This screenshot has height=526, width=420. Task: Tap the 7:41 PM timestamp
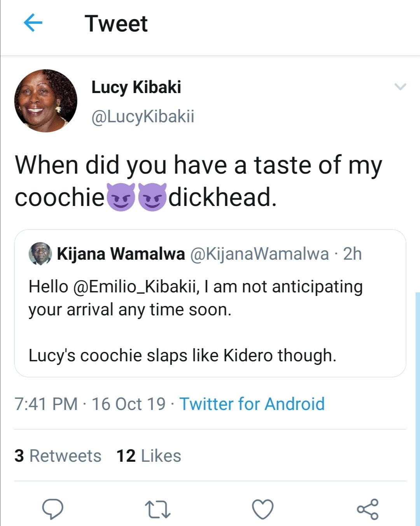pos(46,404)
